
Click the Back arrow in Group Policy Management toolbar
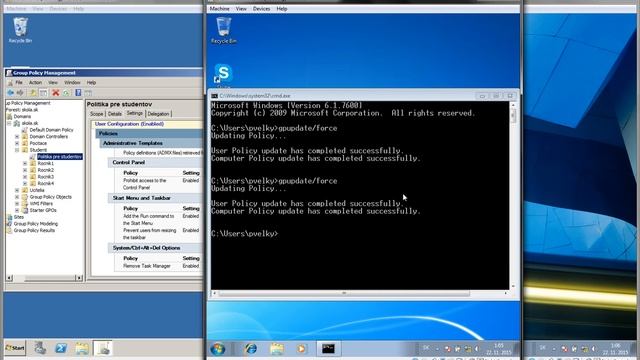tap(11, 93)
